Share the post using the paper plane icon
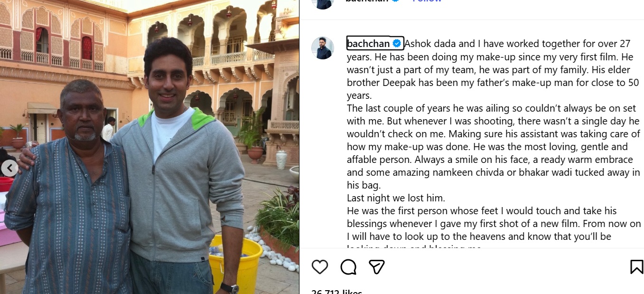 tap(376, 267)
